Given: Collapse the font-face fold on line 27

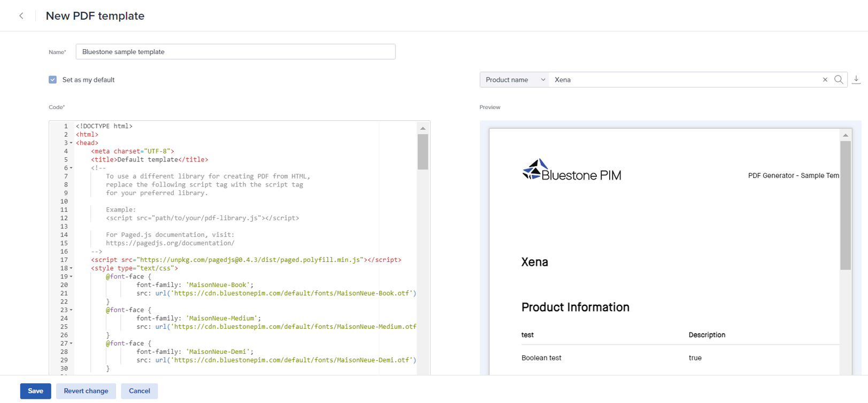Looking at the screenshot, I should (71, 343).
